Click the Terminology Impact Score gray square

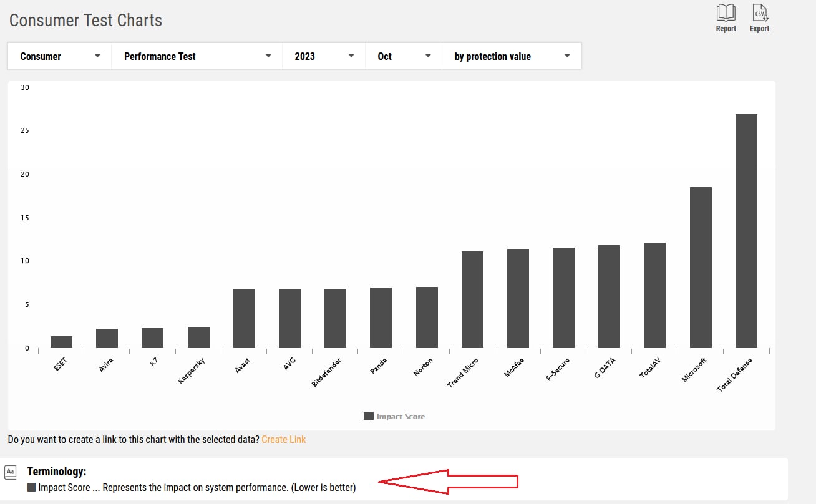click(31, 488)
